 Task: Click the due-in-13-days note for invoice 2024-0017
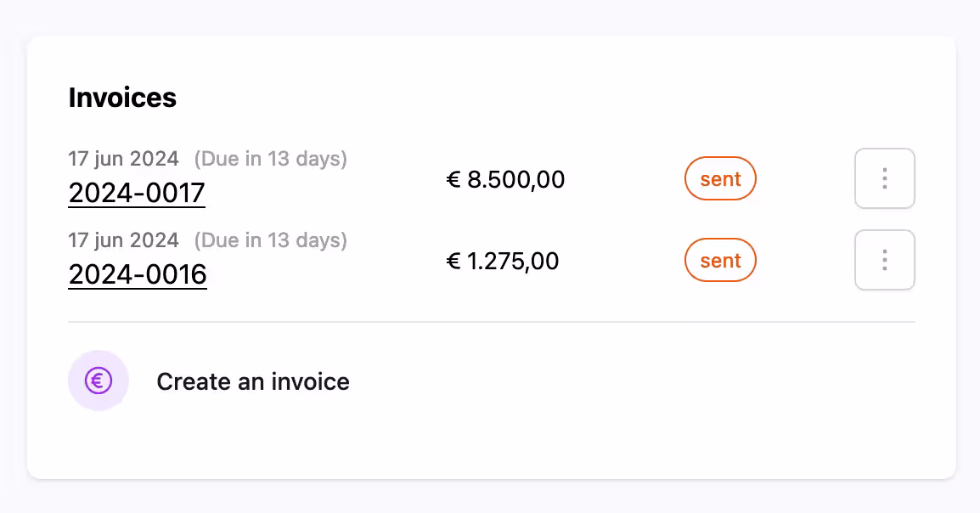coord(270,159)
